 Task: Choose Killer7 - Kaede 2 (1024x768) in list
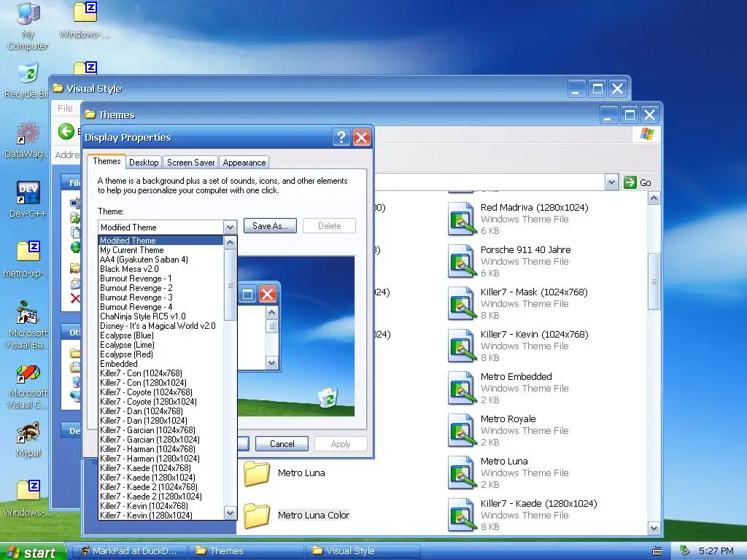161,487
